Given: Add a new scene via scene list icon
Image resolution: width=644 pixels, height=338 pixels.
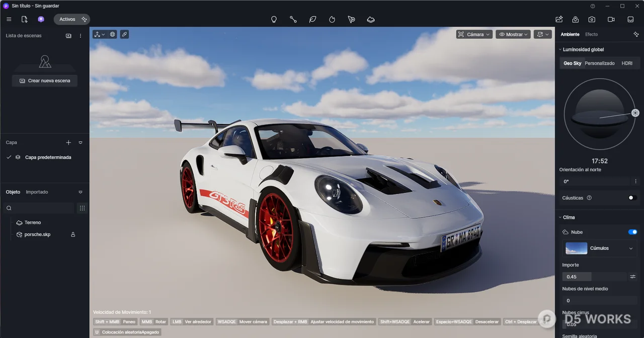Looking at the screenshot, I should (x=68, y=36).
